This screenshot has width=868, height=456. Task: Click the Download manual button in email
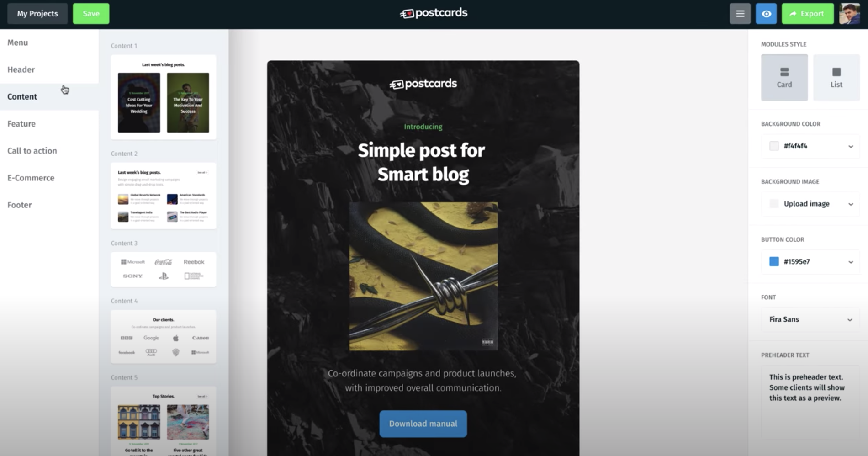click(423, 424)
